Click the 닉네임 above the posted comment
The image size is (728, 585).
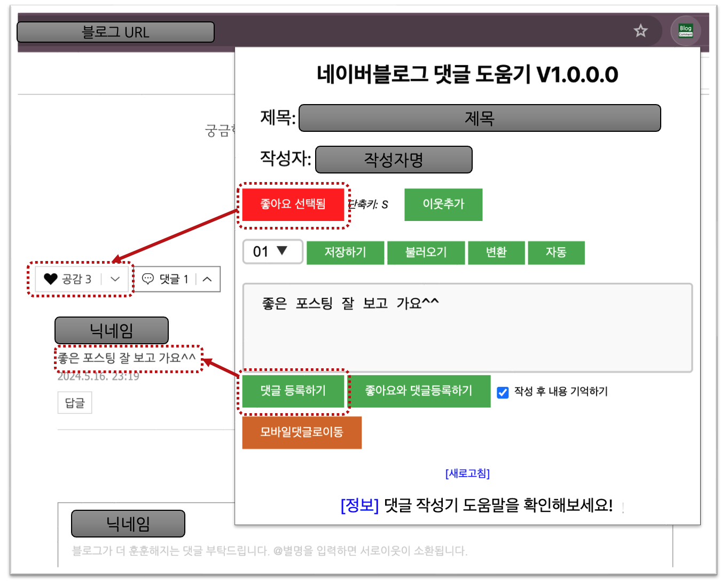[x=112, y=330]
